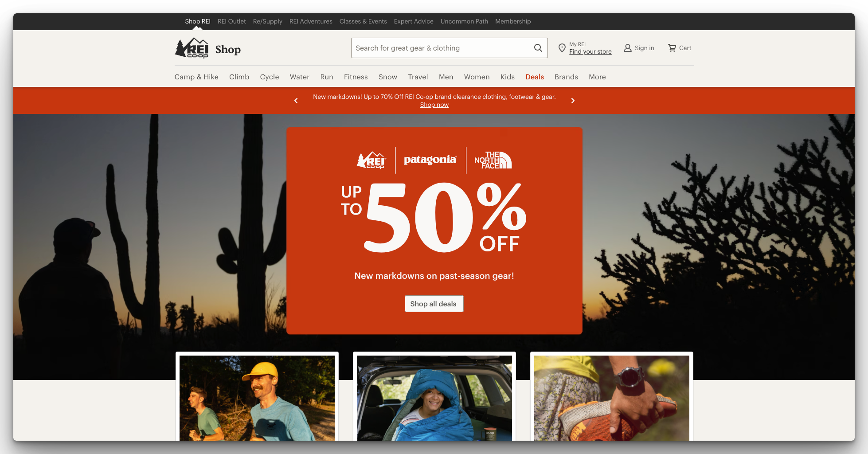Screen dimensions: 868x454
Task: Open Classes & Events
Action: [363, 21]
